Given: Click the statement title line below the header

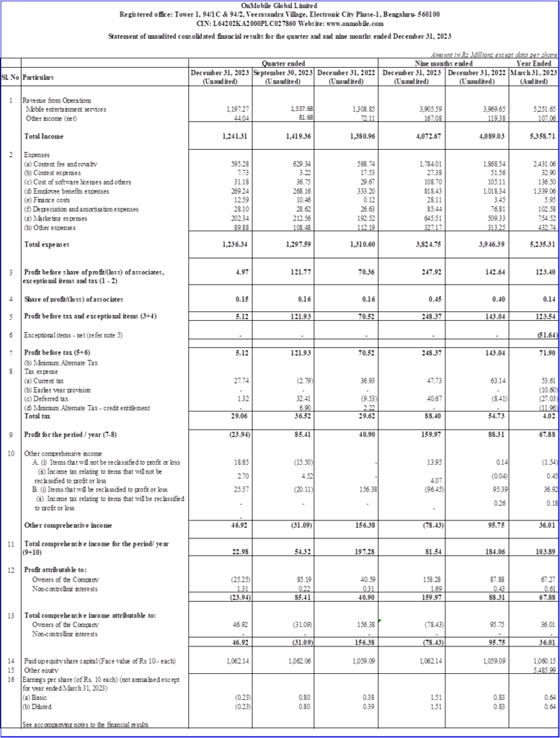Looking at the screenshot, I should [x=280, y=34].
